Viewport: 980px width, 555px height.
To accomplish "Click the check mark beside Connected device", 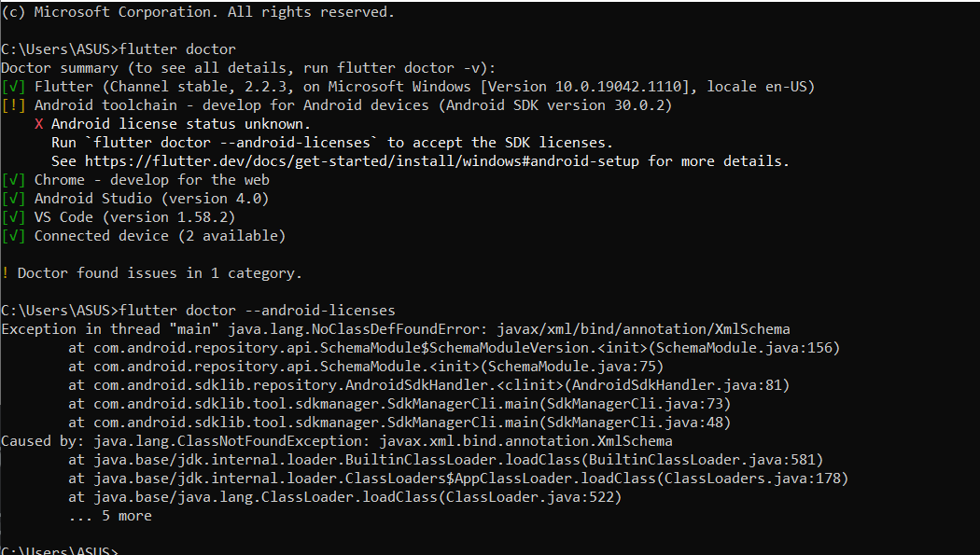I will tap(13, 236).
